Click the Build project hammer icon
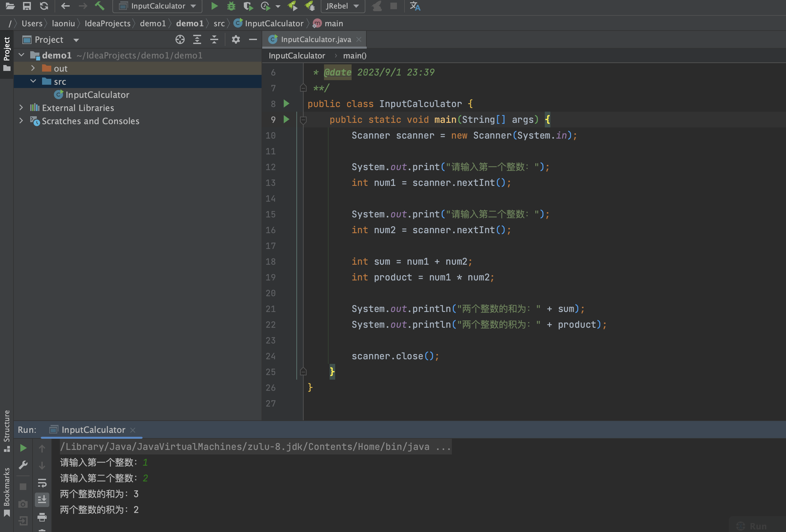Screen dimensions: 786x532 pyautogui.click(x=100, y=6)
